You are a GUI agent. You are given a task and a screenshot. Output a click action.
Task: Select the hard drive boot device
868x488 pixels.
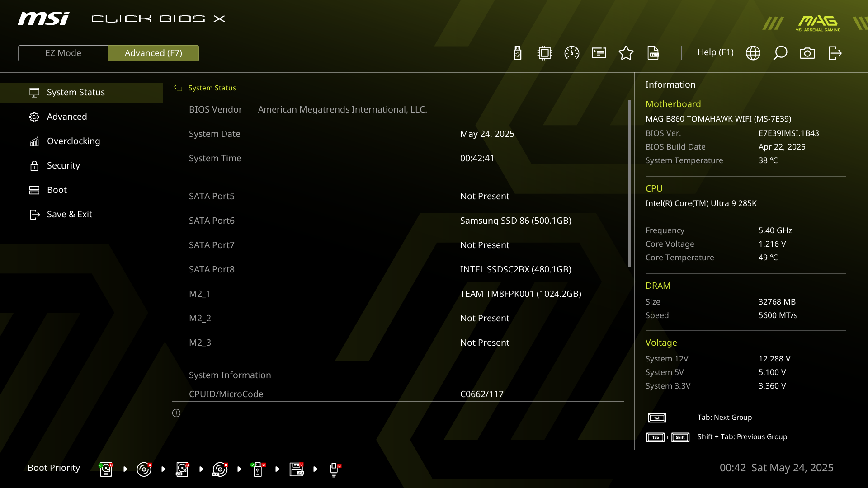106,469
